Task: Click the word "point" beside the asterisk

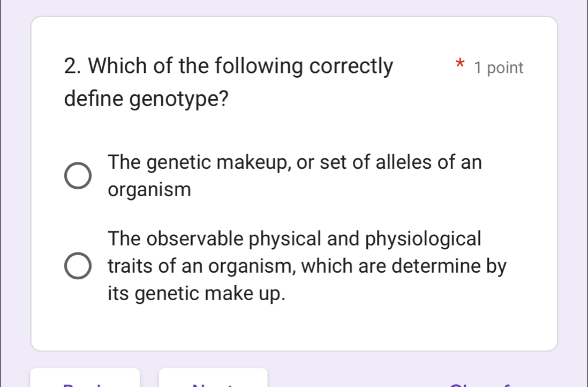Action: click(506, 68)
